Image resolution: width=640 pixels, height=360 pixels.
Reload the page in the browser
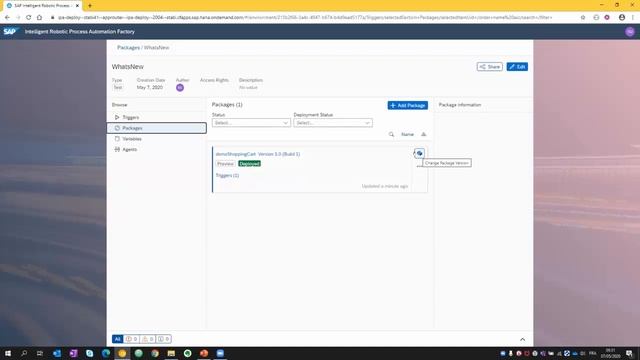[29, 18]
